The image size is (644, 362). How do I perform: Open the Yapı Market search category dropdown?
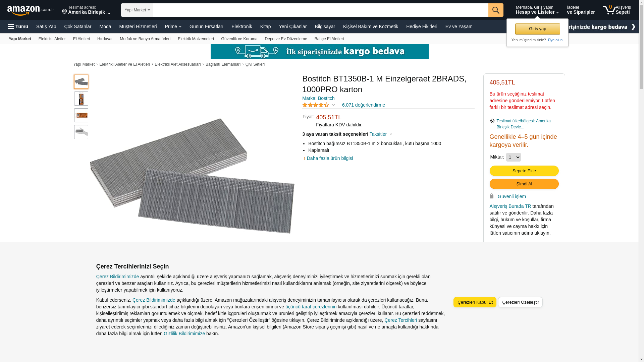[x=137, y=10]
